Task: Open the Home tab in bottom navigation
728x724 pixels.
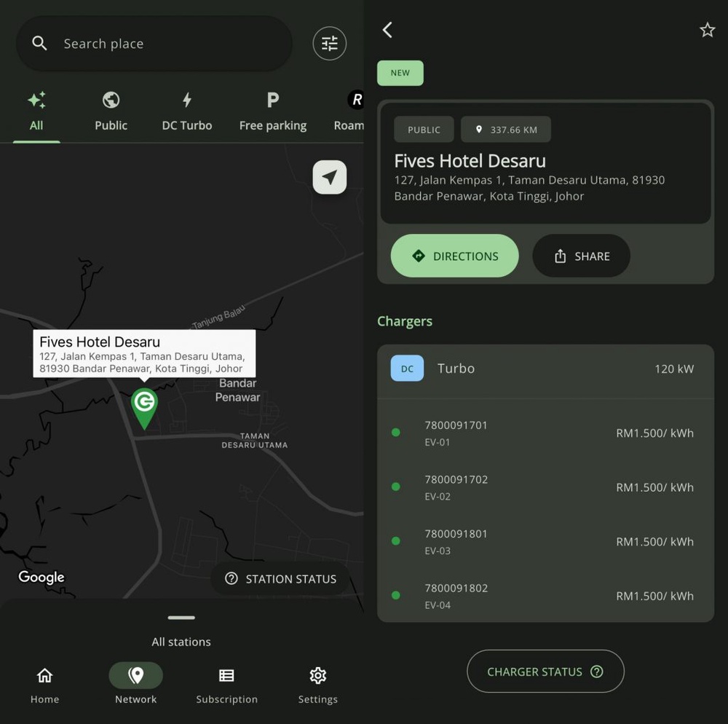Action: coord(44,685)
